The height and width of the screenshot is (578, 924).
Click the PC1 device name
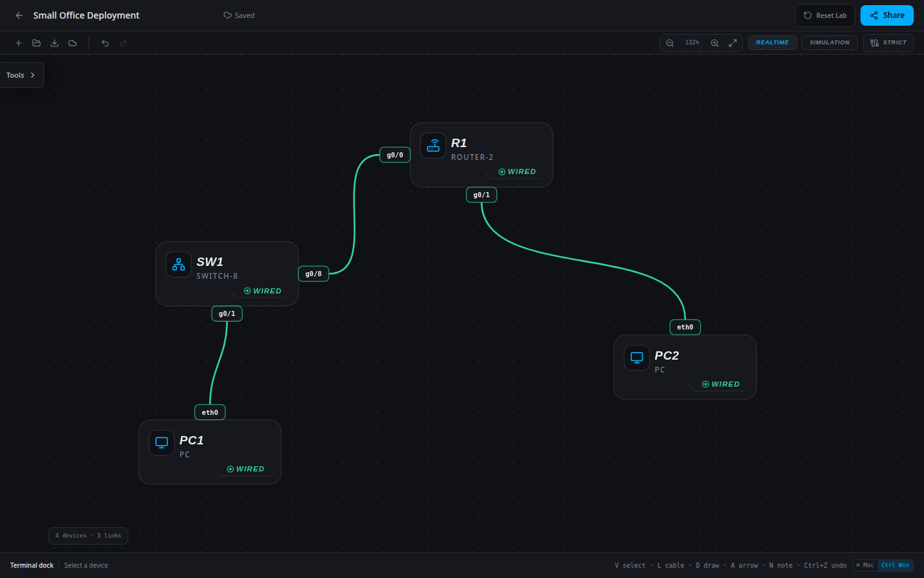tap(191, 441)
